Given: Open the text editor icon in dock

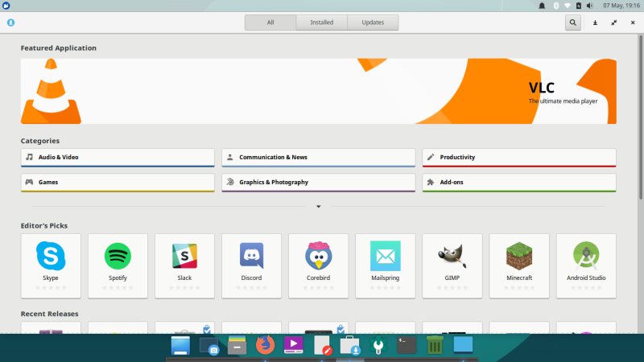Looking at the screenshot, I should (x=323, y=345).
